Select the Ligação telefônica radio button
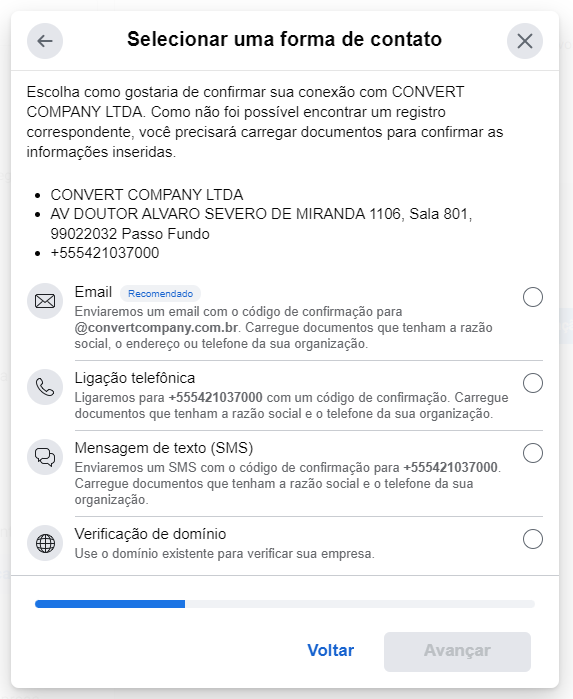Image resolution: width=573 pixels, height=699 pixels. 533,383
